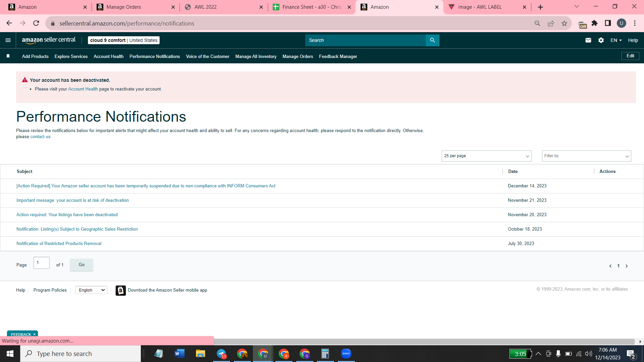The image size is (644, 362).
Task: Go to previous page of notifications arrow
Action: 610,266
